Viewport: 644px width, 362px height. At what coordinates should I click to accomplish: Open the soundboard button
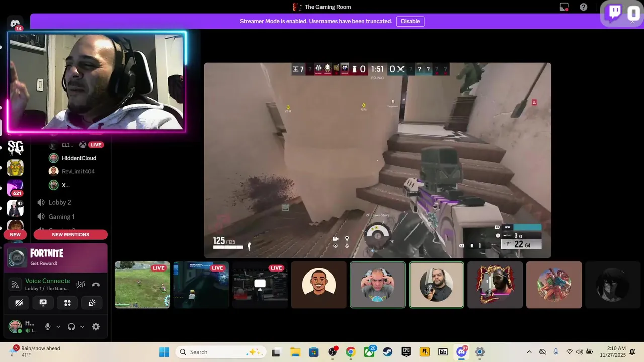click(92, 303)
